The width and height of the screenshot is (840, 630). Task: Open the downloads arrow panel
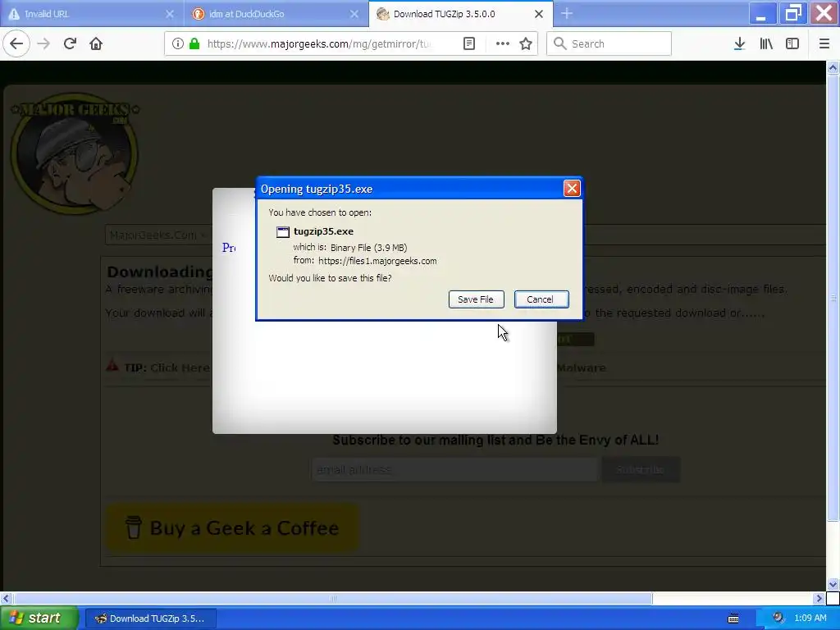(739, 44)
